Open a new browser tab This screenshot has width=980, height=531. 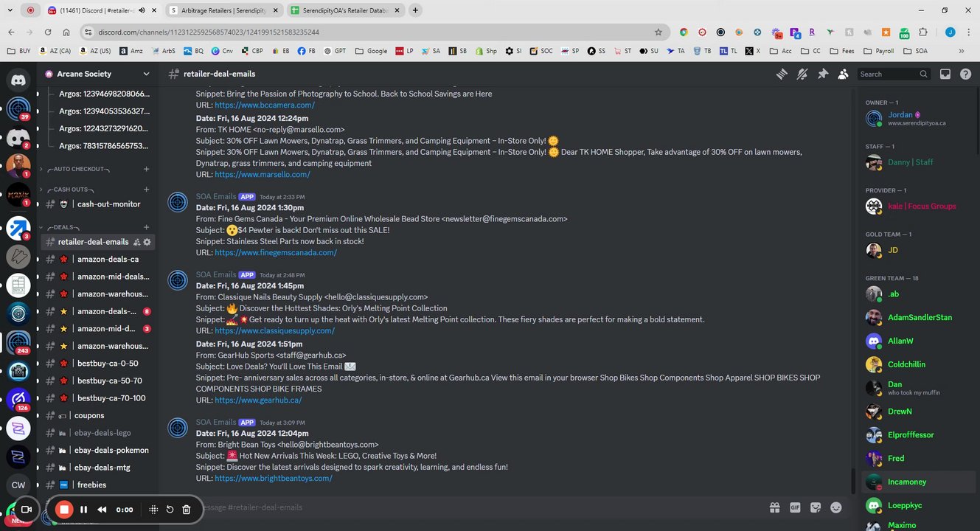[416, 10]
